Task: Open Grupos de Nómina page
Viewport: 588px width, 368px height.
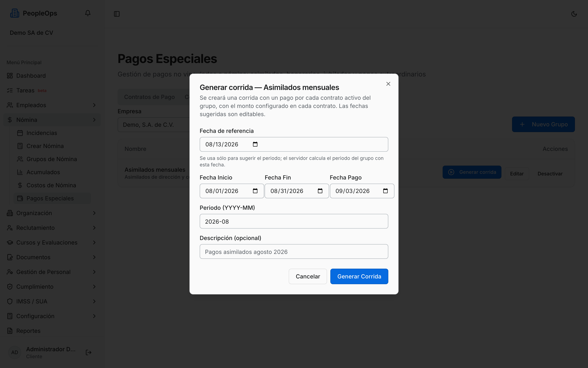Action: point(52,159)
